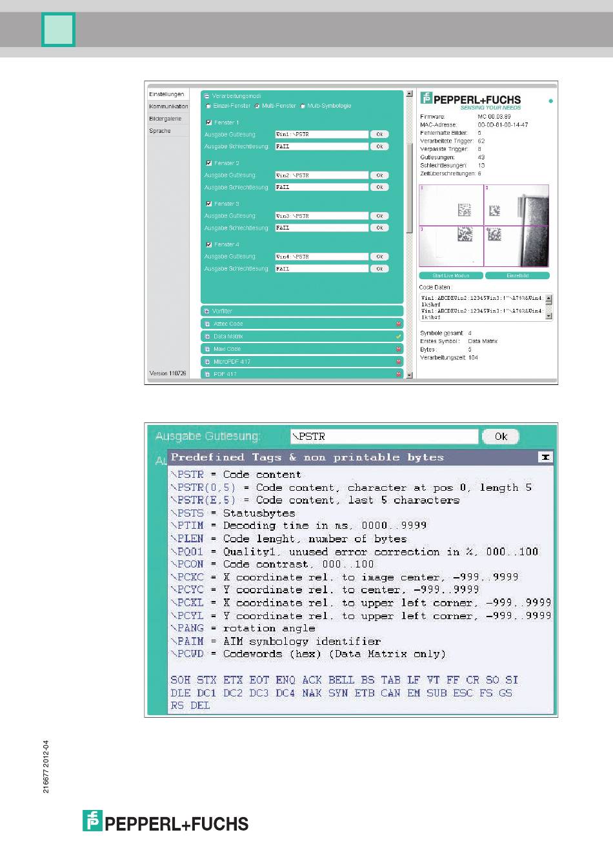Click the settings panel vertical scrollbar thumb
This screenshot has height=868, width=613.
pos(409,187)
